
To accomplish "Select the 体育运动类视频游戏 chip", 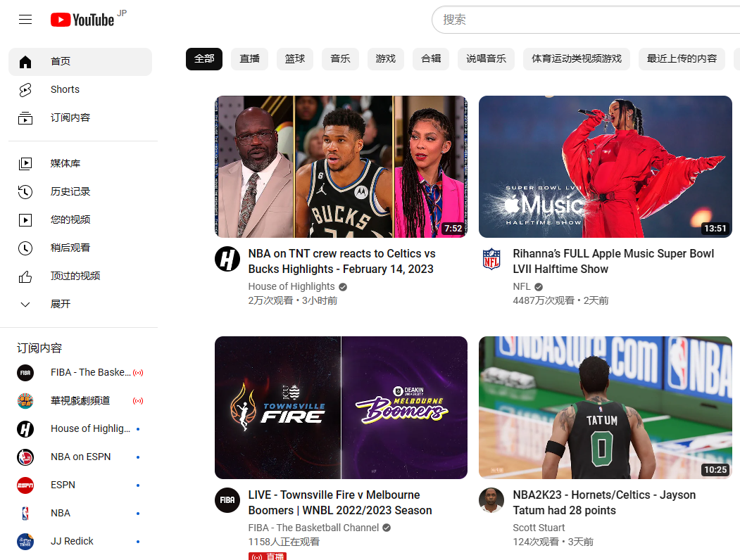I will (x=577, y=59).
